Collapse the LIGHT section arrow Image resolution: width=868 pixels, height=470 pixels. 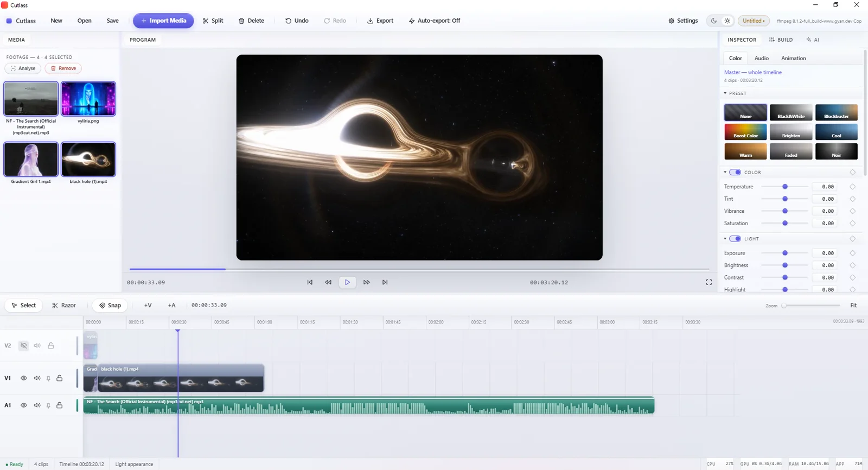click(x=725, y=239)
